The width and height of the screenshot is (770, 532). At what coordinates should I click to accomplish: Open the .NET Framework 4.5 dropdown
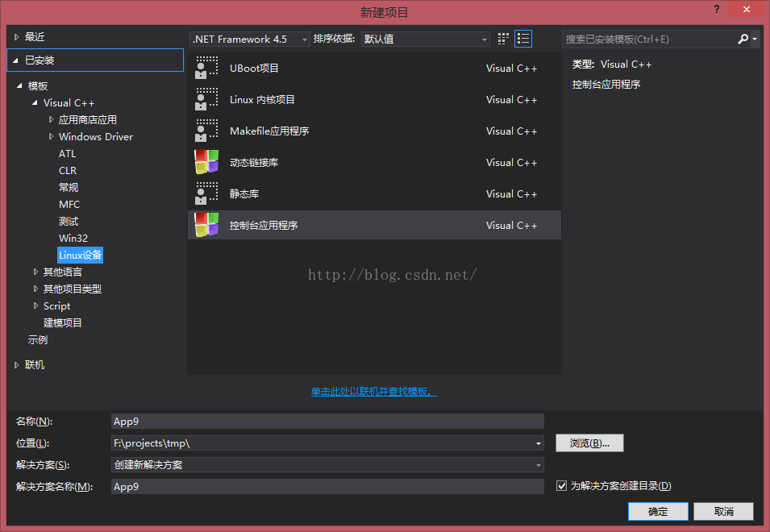point(249,39)
